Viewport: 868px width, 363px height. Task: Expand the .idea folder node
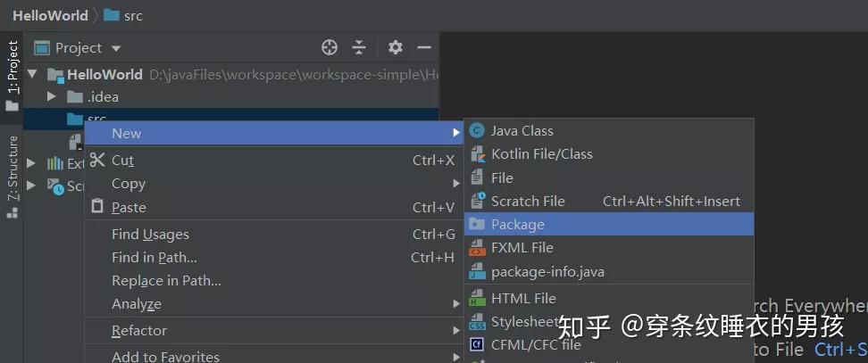pos(52,96)
